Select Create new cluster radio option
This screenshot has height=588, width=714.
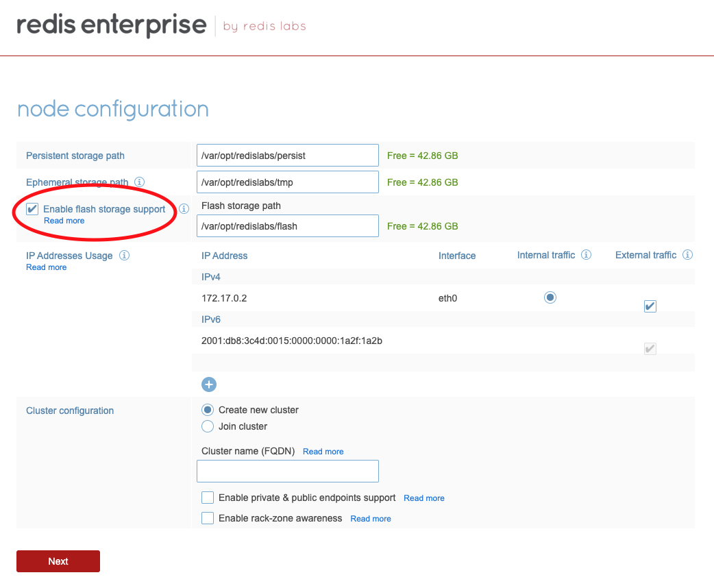[208, 410]
